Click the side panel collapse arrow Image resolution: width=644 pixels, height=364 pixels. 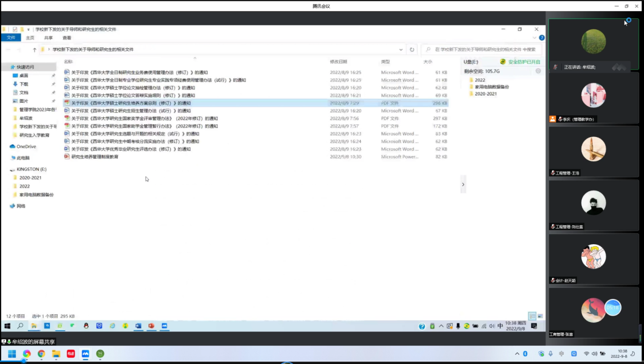[x=463, y=184]
